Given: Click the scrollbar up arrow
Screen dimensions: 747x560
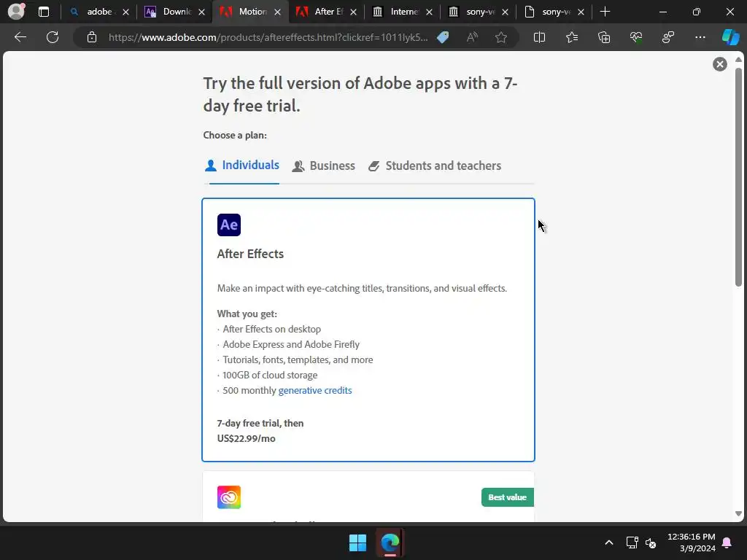Looking at the screenshot, I should [x=738, y=60].
